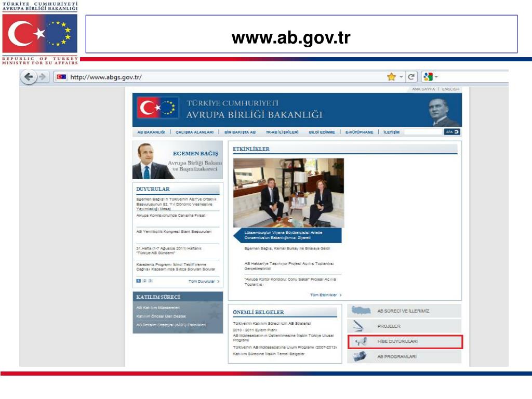The width and height of the screenshot is (532, 399).
Task: Reload the page with the refresh button
Action: 411,77
